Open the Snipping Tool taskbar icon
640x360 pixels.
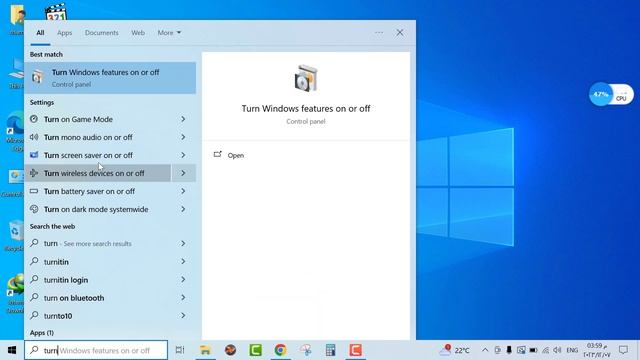(x=306, y=350)
